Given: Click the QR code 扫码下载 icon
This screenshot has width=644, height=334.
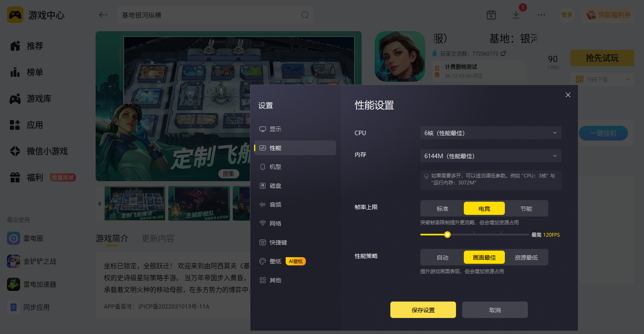Looking at the screenshot, I should [x=580, y=79].
